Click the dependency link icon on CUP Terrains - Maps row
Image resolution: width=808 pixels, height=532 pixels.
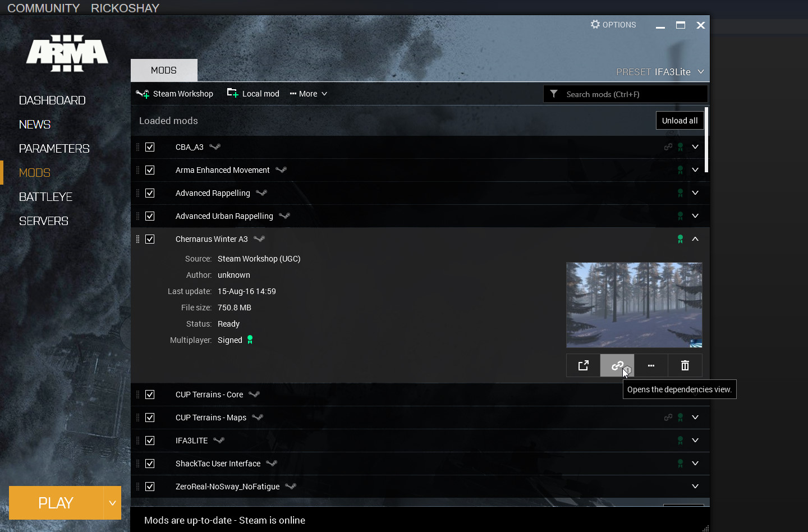point(668,418)
